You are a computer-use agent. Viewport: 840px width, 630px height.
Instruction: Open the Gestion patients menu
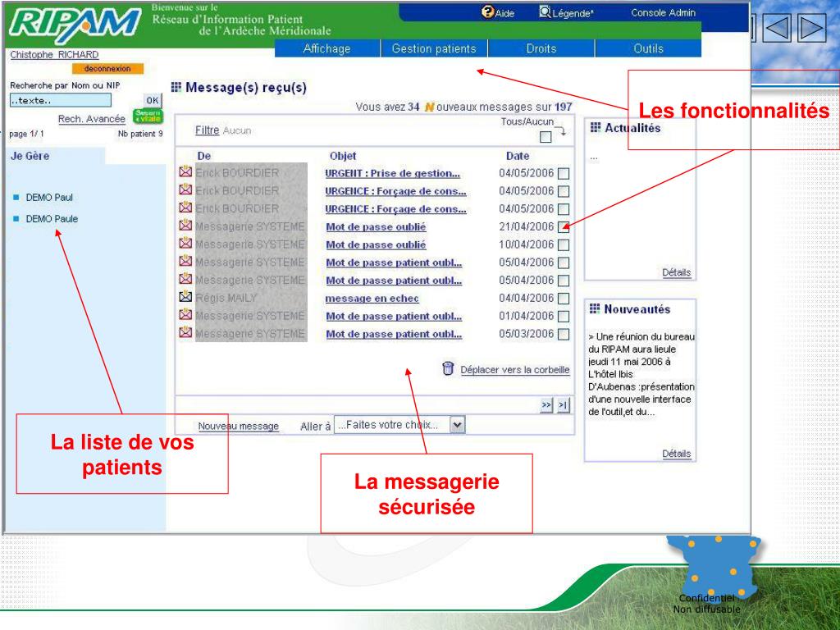434,48
